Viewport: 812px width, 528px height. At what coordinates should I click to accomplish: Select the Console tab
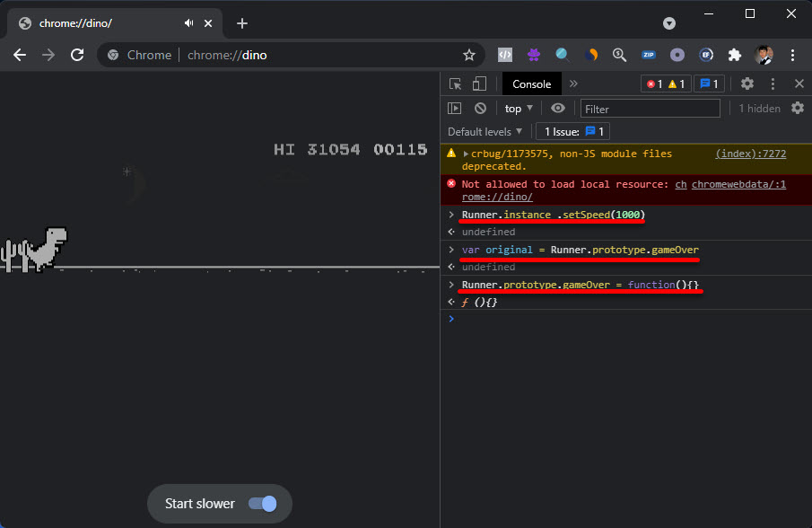click(531, 84)
